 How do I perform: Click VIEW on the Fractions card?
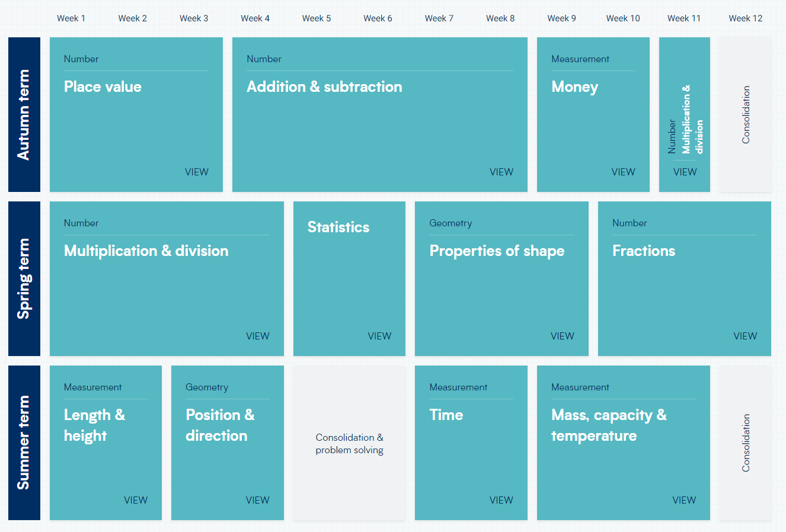click(745, 336)
